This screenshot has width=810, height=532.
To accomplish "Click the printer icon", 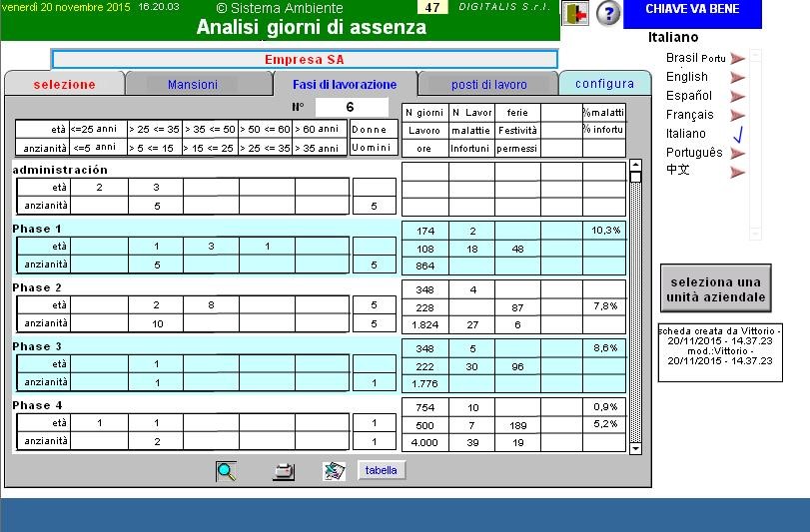I will coord(283,471).
